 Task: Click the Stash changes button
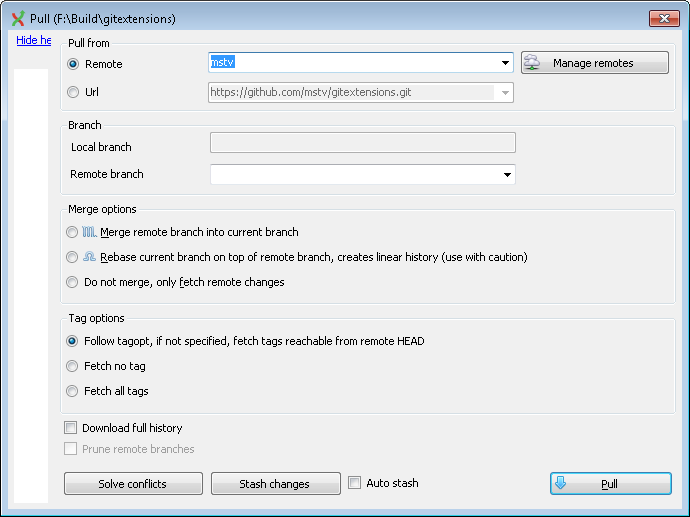(x=275, y=484)
